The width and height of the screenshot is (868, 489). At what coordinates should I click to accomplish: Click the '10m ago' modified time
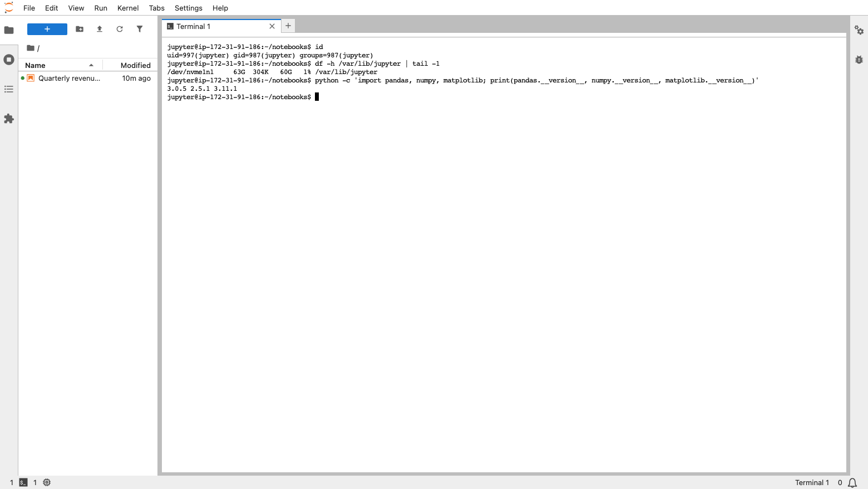tap(136, 79)
